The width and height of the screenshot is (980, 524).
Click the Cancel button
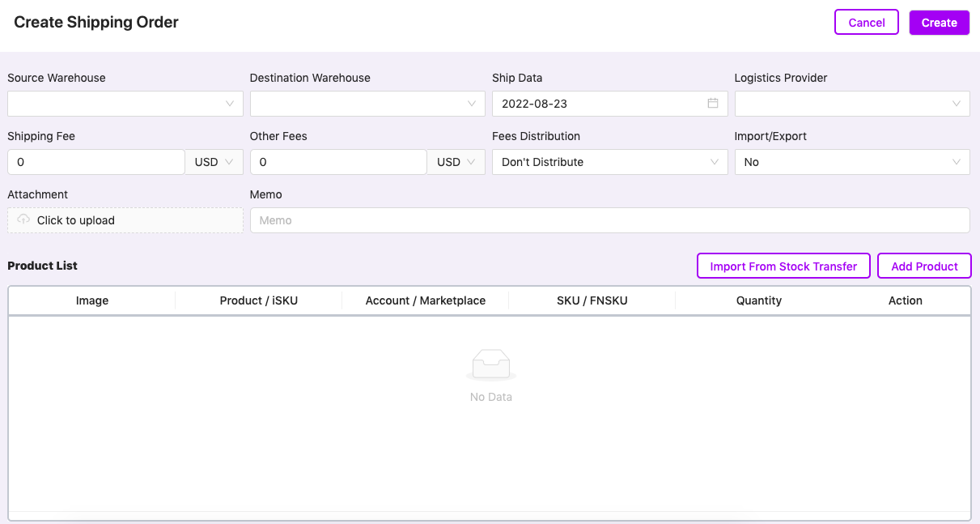tap(867, 23)
